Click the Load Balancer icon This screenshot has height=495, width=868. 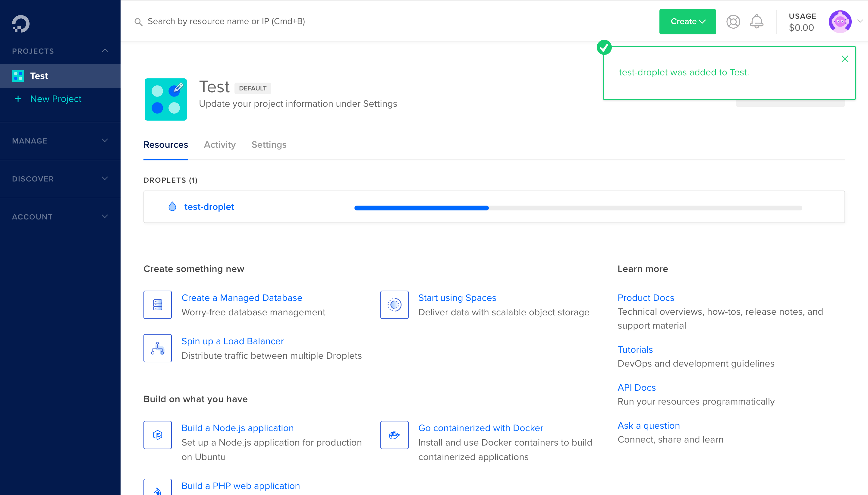tap(157, 348)
